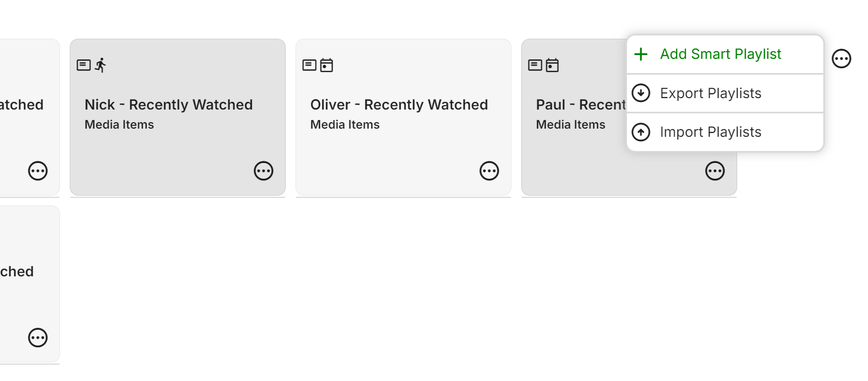Open the Nick - Recently Watched playlist title
The width and height of the screenshot is (868, 381).
(168, 105)
